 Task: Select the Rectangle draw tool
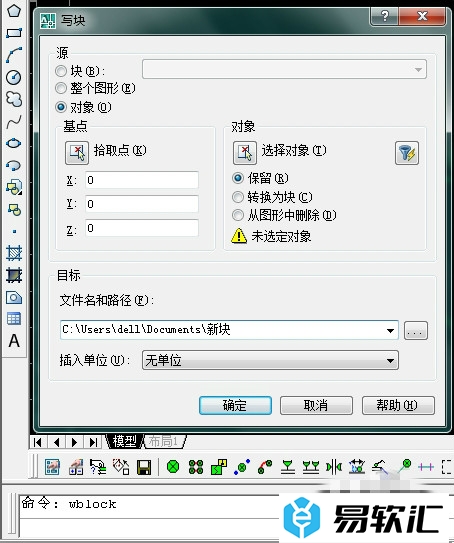coord(14,33)
